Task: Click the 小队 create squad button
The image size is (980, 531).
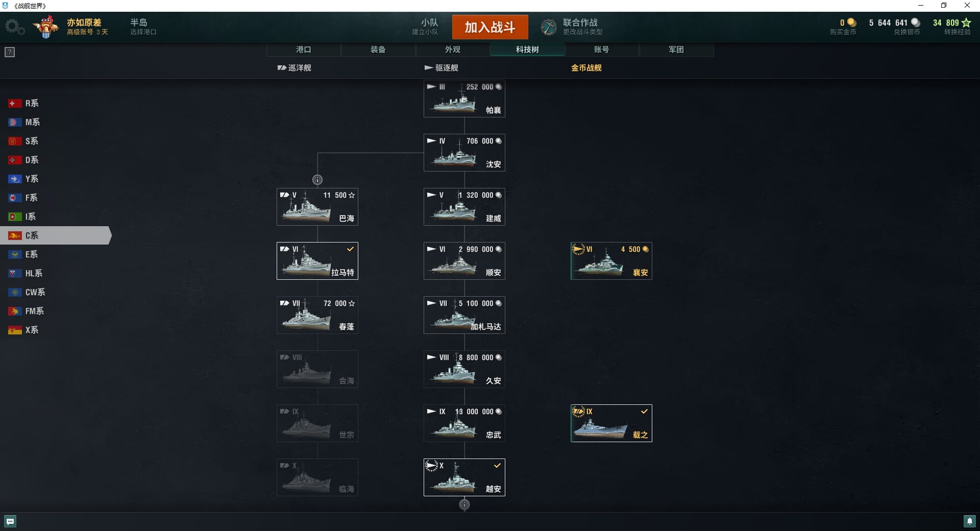Action: (426, 27)
